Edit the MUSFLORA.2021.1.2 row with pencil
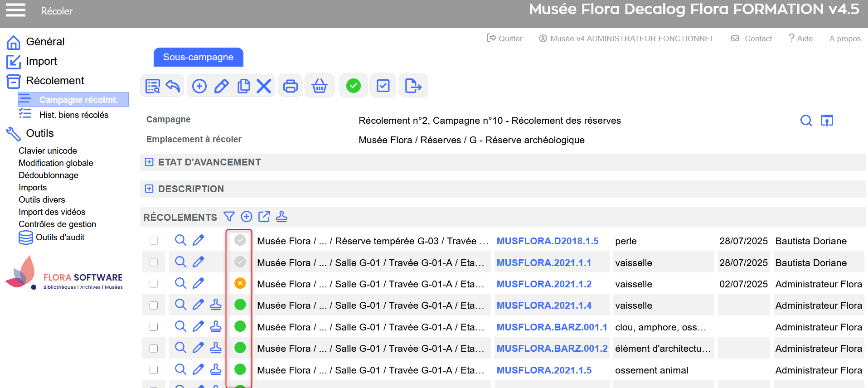Image resolution: width=868 pixels, height=388 pixels. click(198, 284)
